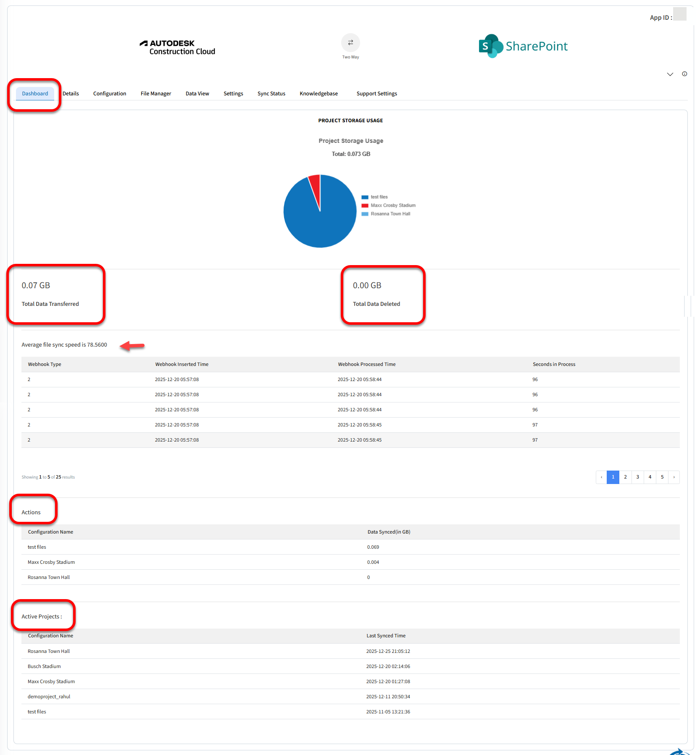700x755 pixels.
Task: Toggle the Rosanna Town Hall legend entry
Action: pos(390,214)
